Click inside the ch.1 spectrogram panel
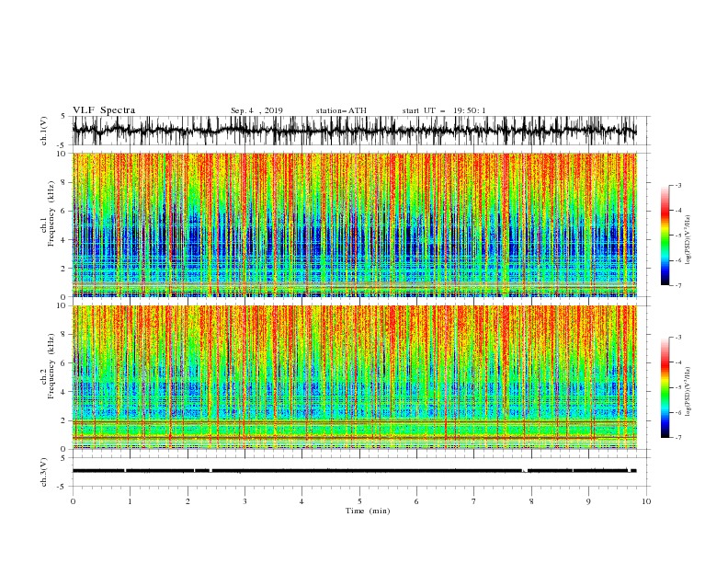The image size is (728, 563). pyautogui.click(x=355, y=224)
